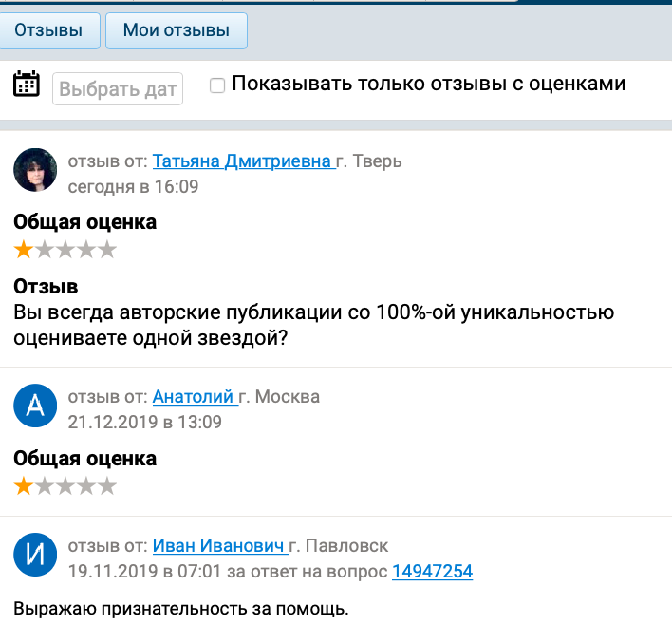672x624 pixels.
Task: Switch to the Мои отзывы tab
Action: tap(176, 30)
